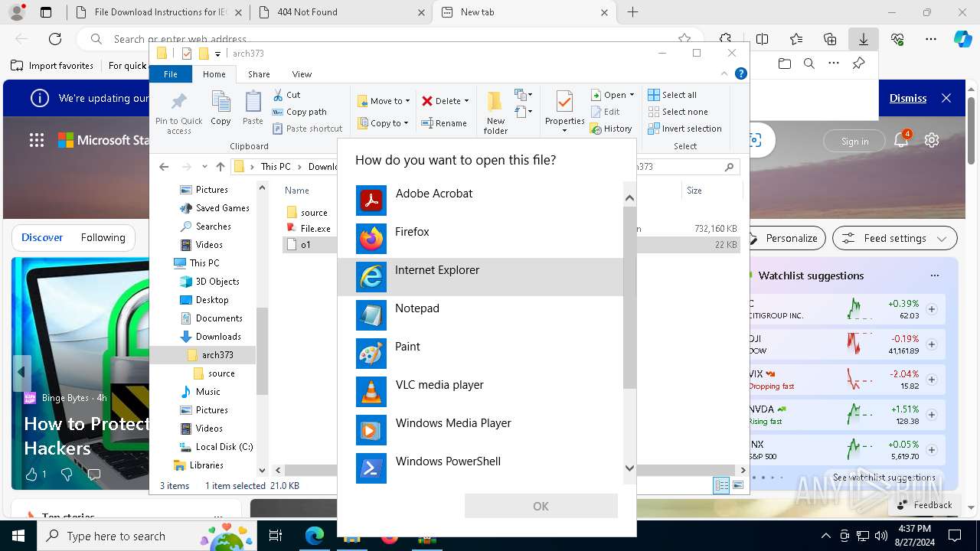Click the Copy ribbon icon

click(220, 108)
